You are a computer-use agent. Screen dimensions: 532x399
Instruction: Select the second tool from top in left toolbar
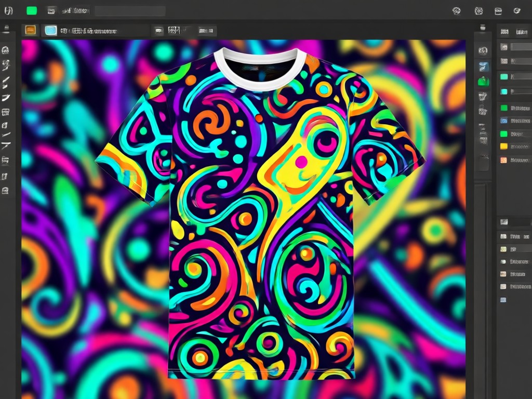click(x=6, y=65)
